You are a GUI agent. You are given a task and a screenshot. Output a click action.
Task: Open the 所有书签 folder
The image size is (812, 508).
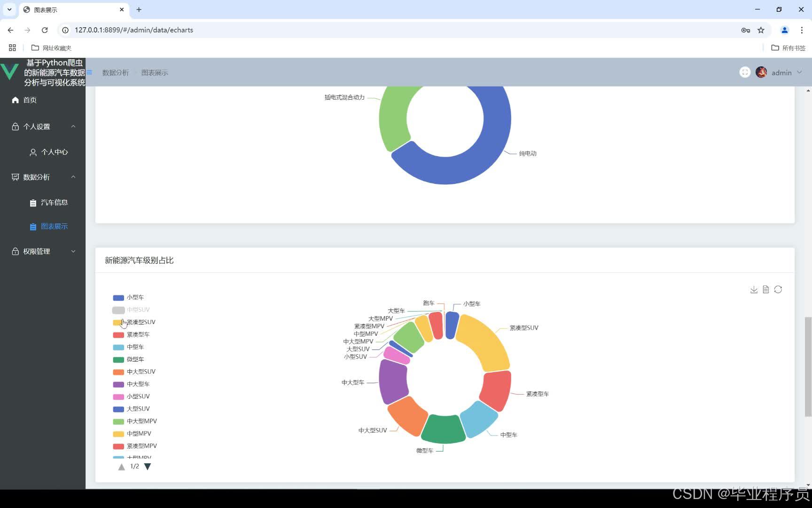point(789,48)
